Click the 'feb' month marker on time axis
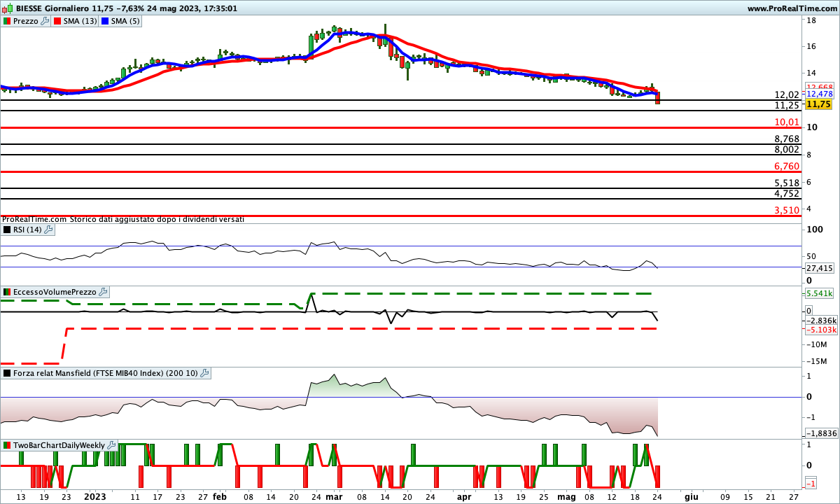This screenshot has height=504, width=840. [219, 496]
